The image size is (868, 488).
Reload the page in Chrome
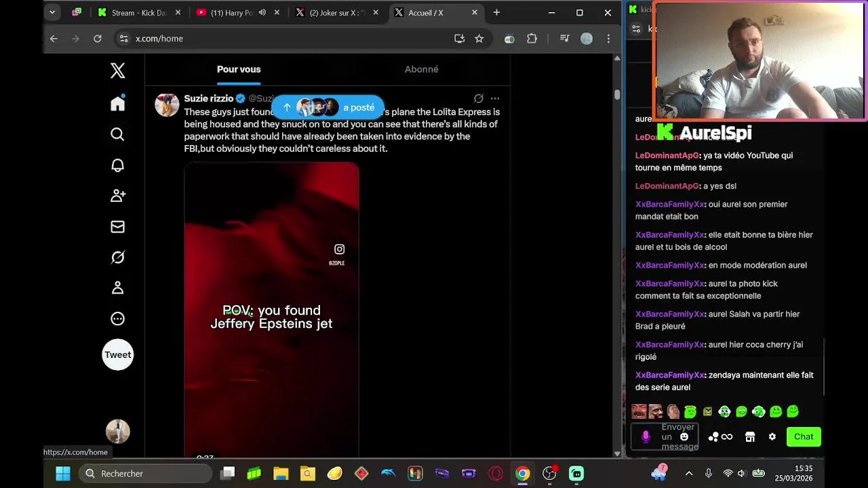tap(97, 39)
